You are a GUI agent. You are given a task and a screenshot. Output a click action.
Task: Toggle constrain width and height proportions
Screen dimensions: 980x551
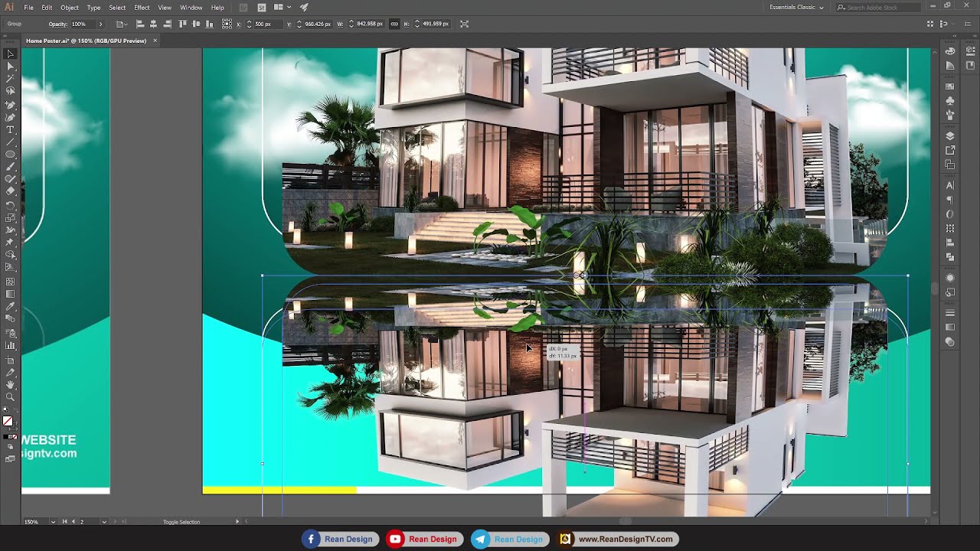tap(394, 24)
